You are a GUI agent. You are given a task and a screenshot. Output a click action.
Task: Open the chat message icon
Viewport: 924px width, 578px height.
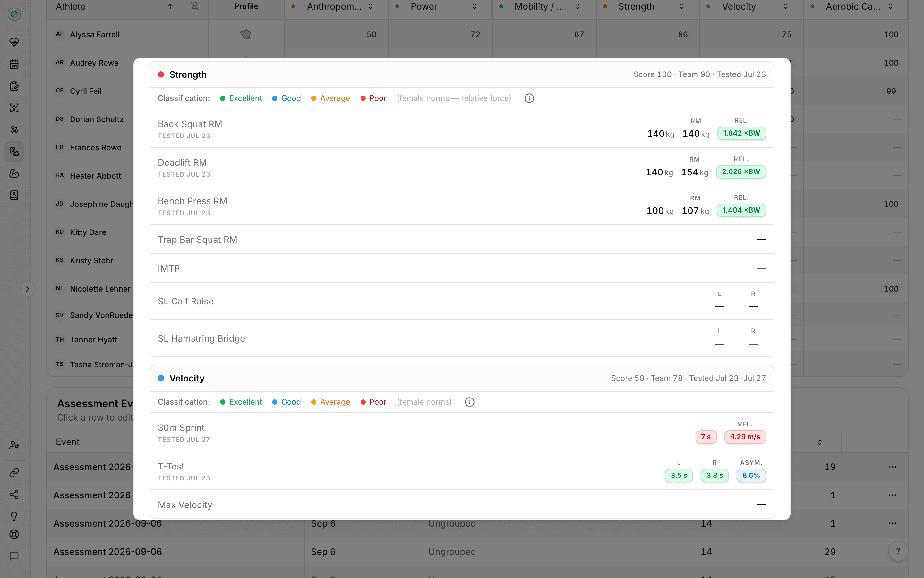point(14,556)
